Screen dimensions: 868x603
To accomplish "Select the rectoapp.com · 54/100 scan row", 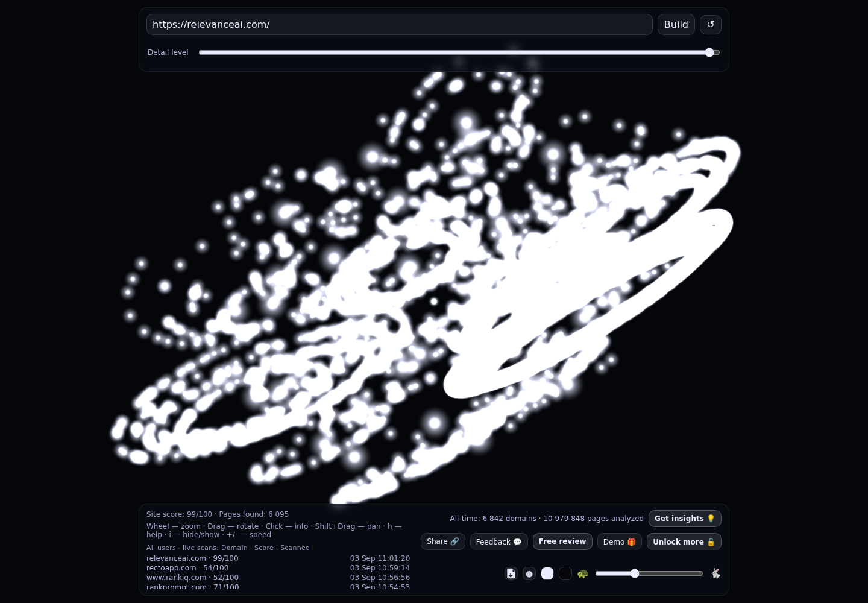I will click(x=278, y=568).
